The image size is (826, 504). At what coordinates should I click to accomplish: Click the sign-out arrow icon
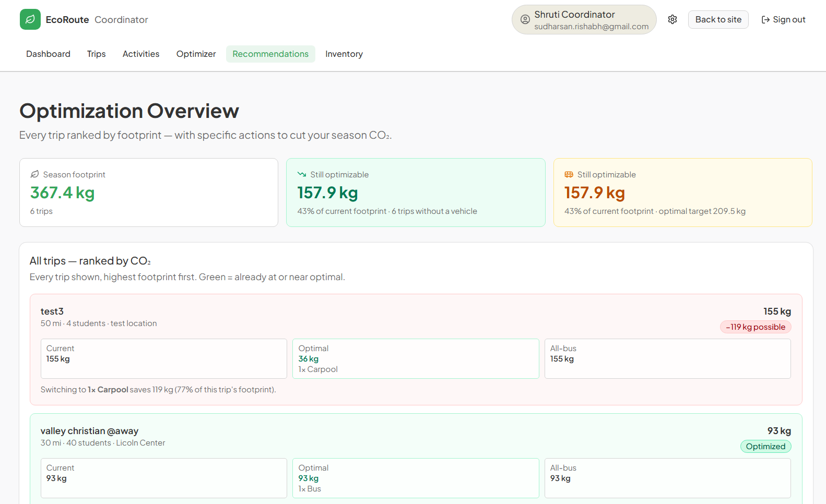pyautogui.click(x=765, y=20)
